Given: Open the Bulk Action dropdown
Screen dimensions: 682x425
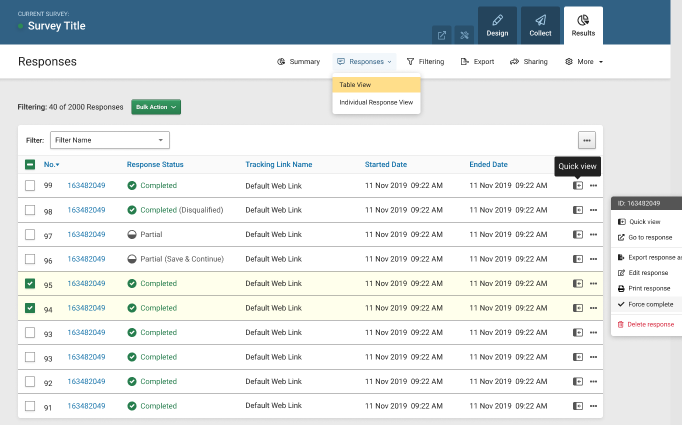Looking at the screenshot, I should coord(155,106).
